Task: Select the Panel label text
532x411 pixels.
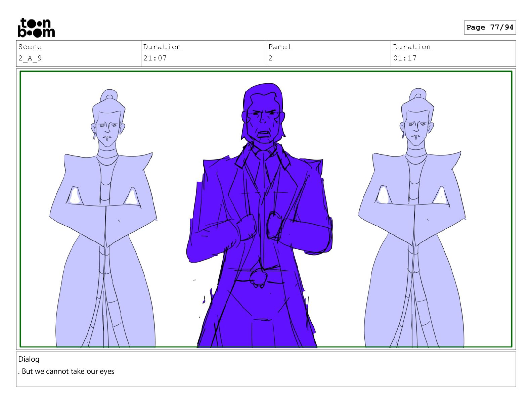Action: [280, 47]
